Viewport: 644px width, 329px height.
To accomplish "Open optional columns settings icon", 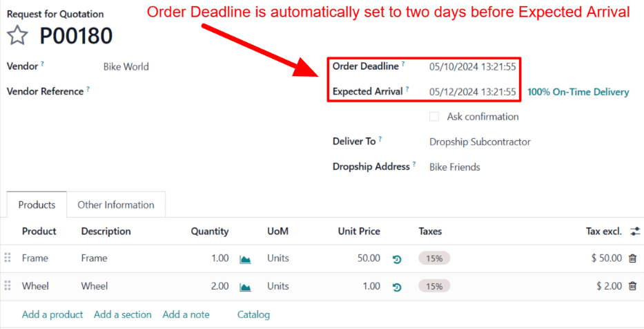I will (x=635, y=232).
